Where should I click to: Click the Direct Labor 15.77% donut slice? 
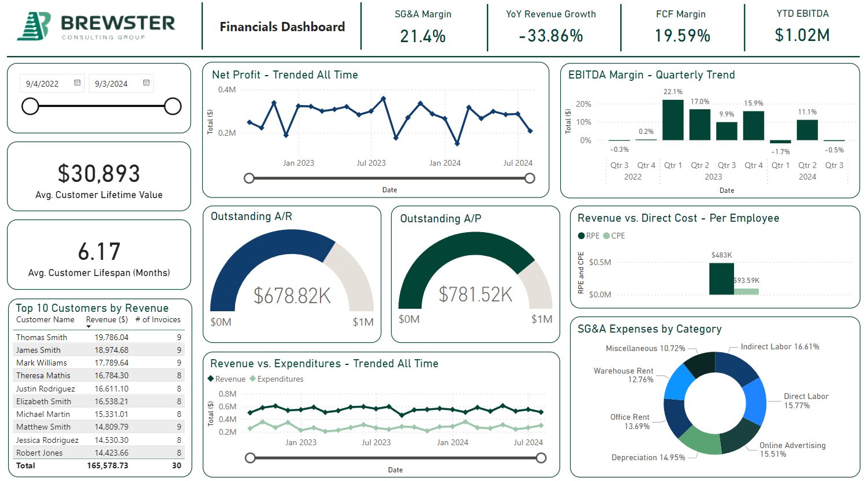[755, 401]
